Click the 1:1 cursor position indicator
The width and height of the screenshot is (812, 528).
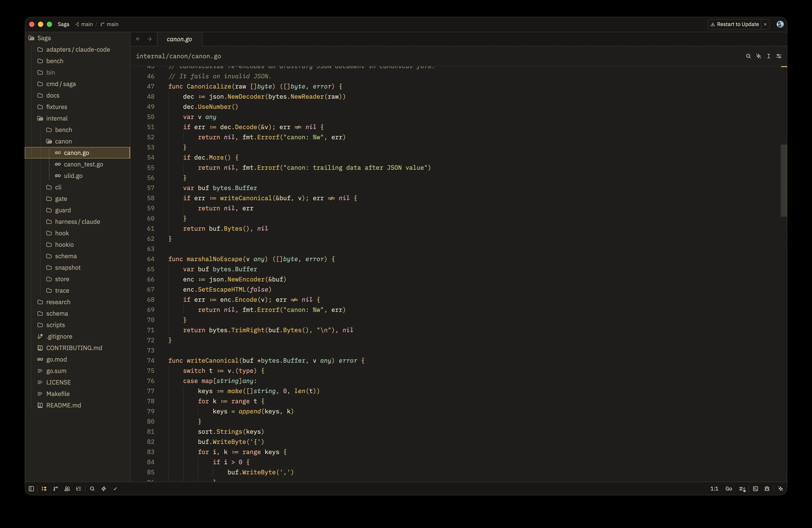pyautogui.click(x=714, y=488)
